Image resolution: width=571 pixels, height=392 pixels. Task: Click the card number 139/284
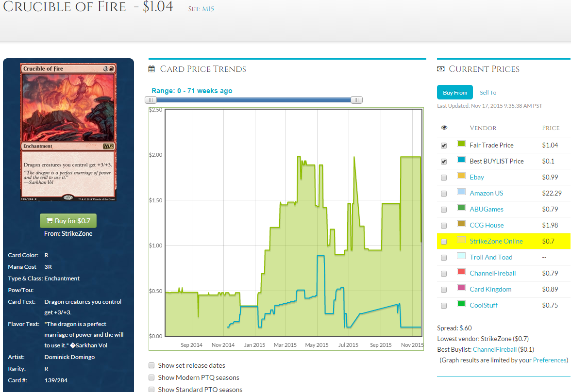pos(56,380)
